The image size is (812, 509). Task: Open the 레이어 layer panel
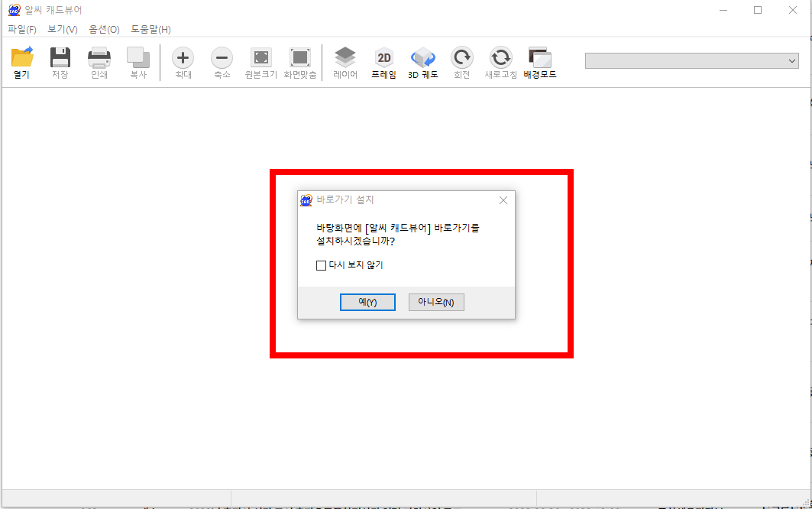[345, 62]
